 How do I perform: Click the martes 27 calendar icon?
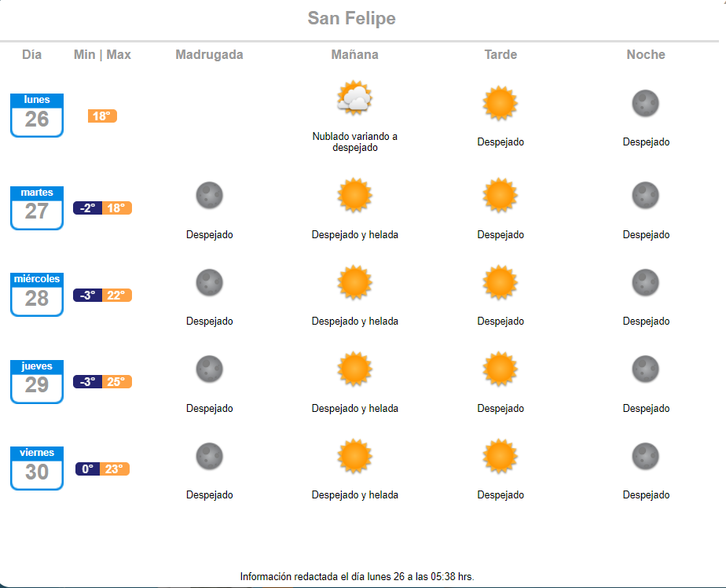[x=37, y=208]
